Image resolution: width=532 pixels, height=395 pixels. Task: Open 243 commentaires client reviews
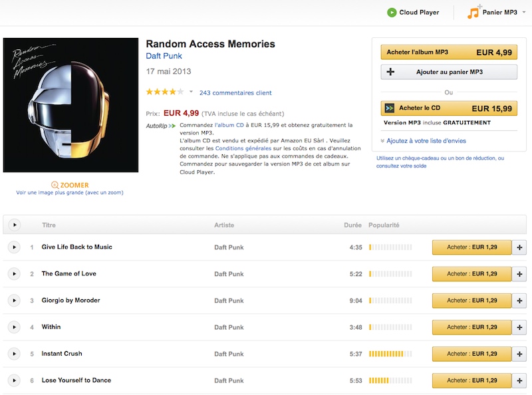(235, 92)
